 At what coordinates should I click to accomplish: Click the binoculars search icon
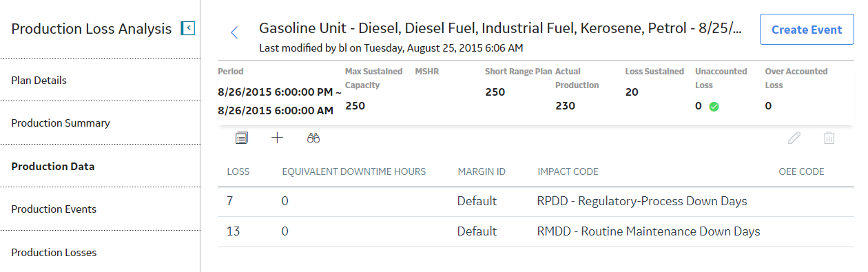click(x=313, y=138)
